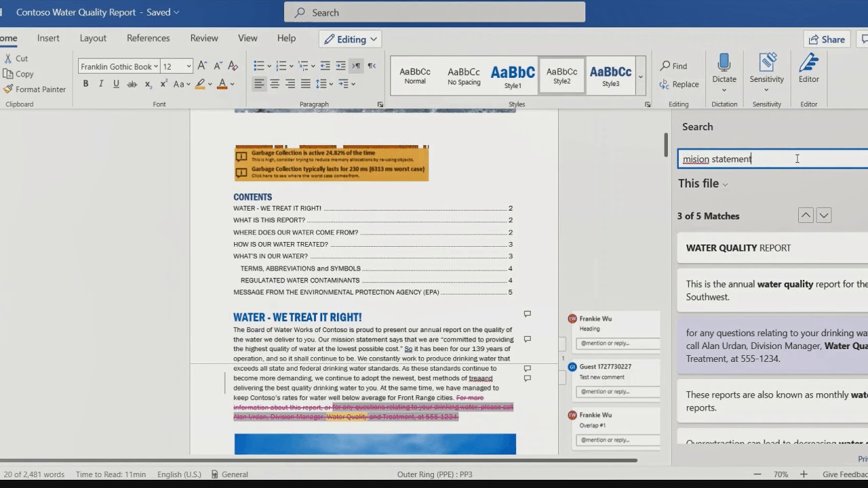868x488 pixels.
Task: Set left-to-right text direction
Action: coord(356,66)
